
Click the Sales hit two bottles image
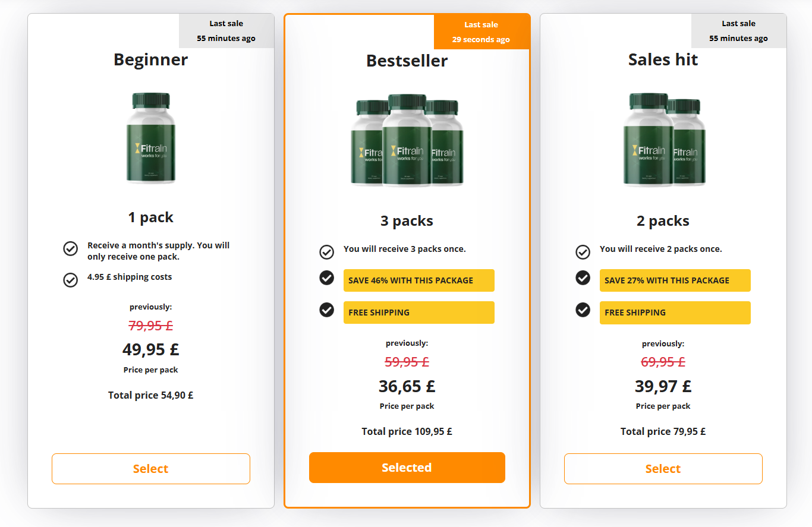[x=663, y=140]
